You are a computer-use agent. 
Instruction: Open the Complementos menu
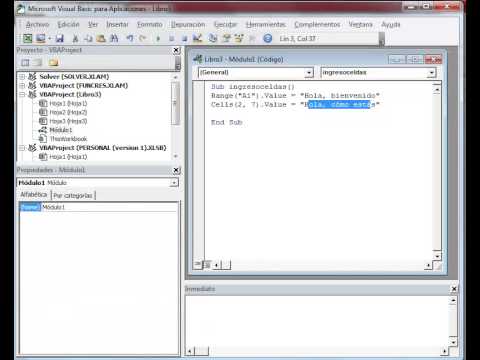317,24
